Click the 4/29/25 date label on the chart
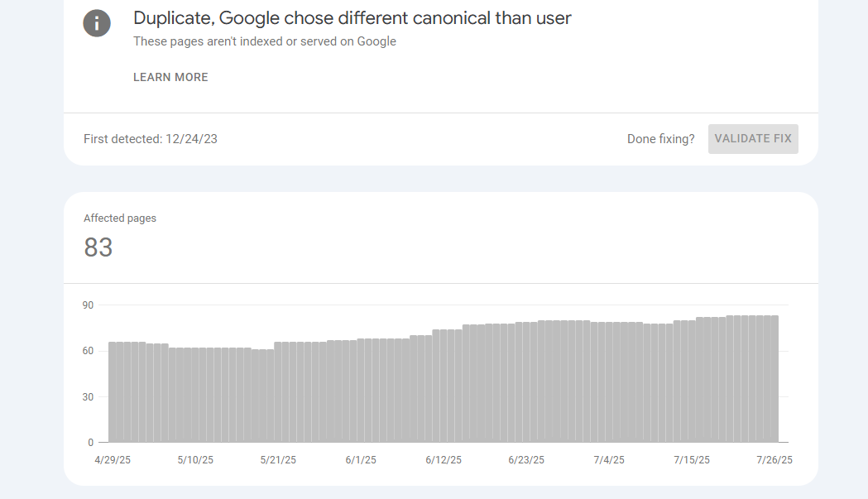This screenshot has height=499, width=868. [113, 459]
